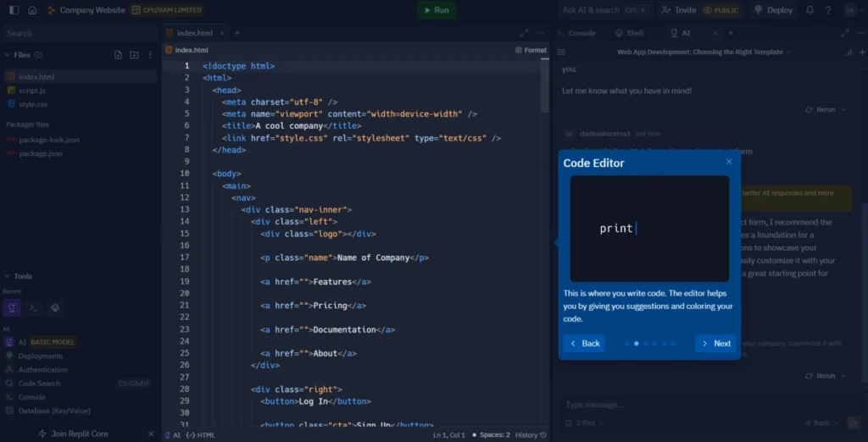Viewport: 868px width, 442px height.
Task: Click Next in the Code Editor tour
Action: [715, 344]
